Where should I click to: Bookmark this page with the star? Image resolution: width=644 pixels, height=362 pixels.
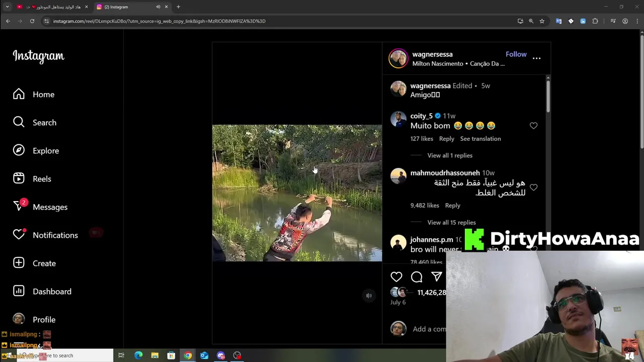pyautogui.click(x=542, y=21)
